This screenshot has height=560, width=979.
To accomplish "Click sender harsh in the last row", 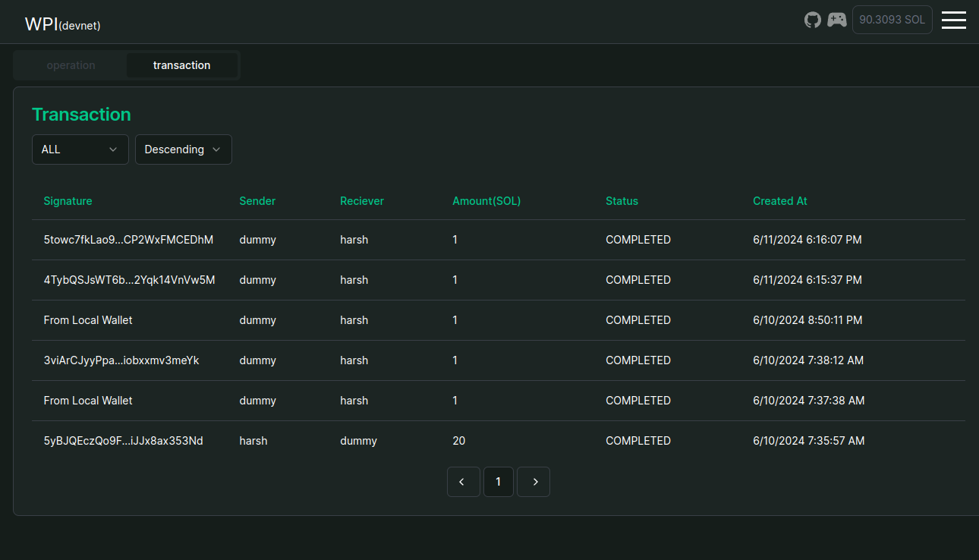I will click(x=253, y=441).
